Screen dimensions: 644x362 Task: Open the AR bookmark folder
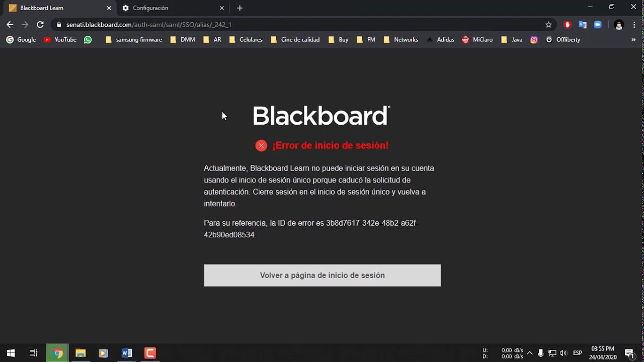click(212, 40)
